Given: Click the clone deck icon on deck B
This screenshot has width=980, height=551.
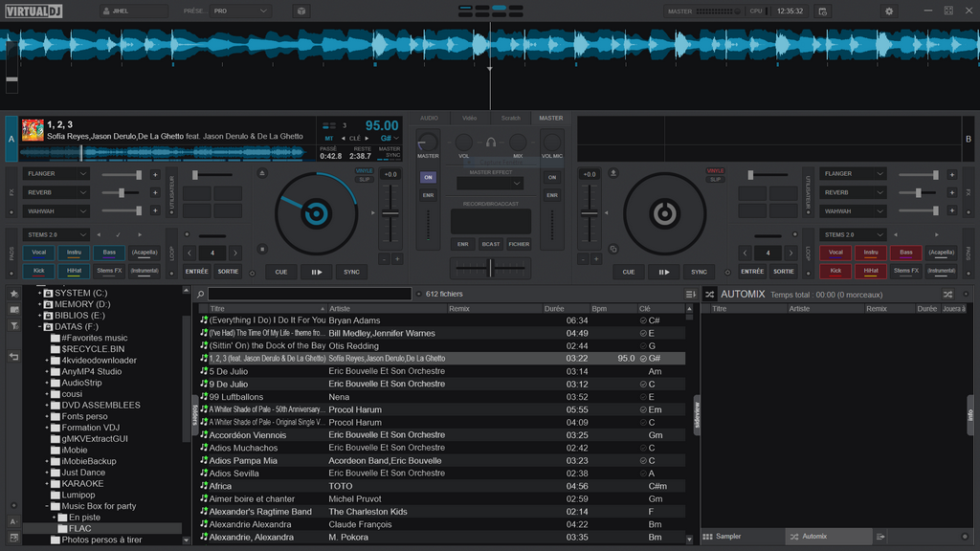Looking at the screenshot, I should (613, 250).
